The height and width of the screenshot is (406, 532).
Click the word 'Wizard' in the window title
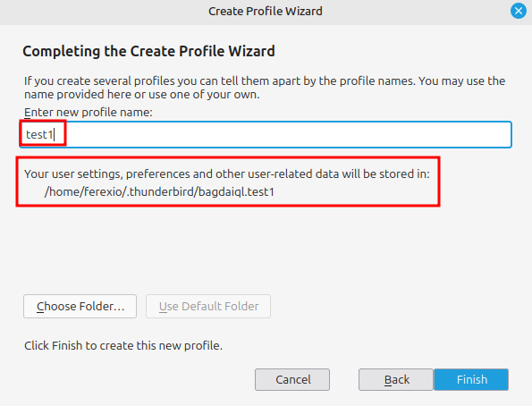pos(304,12)
